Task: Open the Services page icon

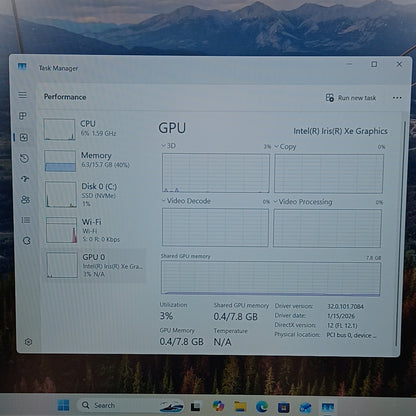Action: pos(27,241)
